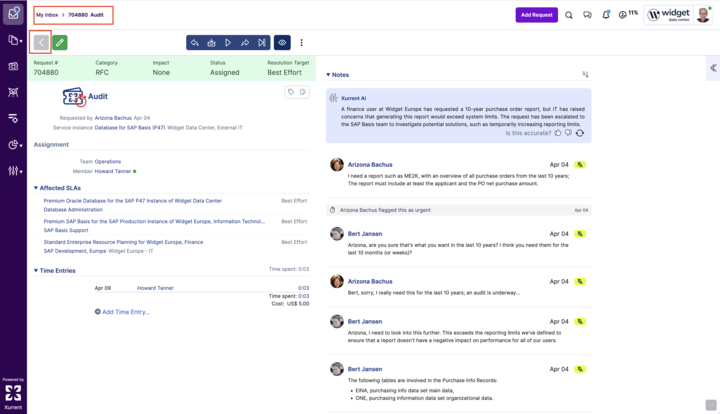Screen dimensions: 720x414
Task: Click the edit-note icon beside the tag
Action: click(x=303, y=92)
